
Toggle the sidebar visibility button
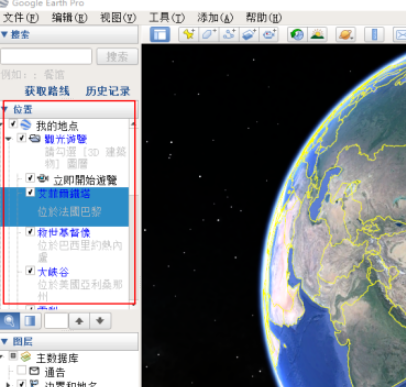(x=160, y=35)
